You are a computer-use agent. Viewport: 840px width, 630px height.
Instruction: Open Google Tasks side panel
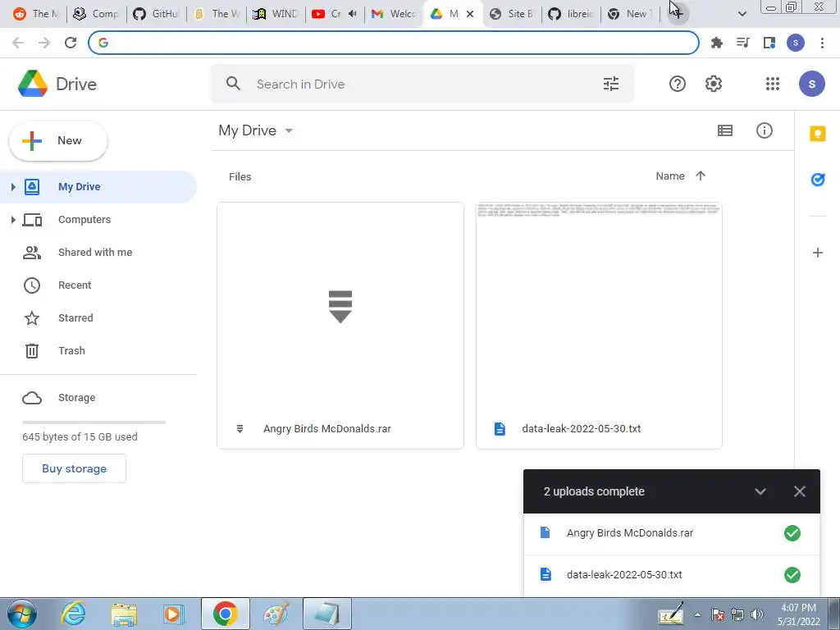[x=818, y=180]
